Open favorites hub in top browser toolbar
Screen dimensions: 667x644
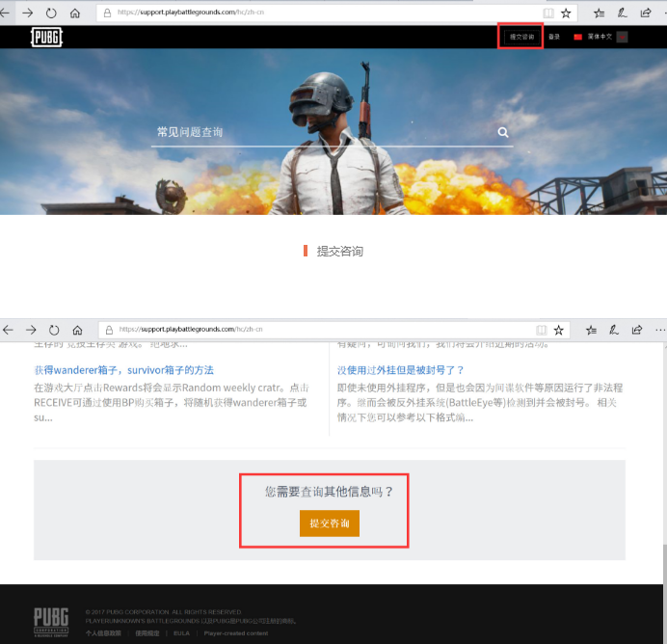click(599, 13)
